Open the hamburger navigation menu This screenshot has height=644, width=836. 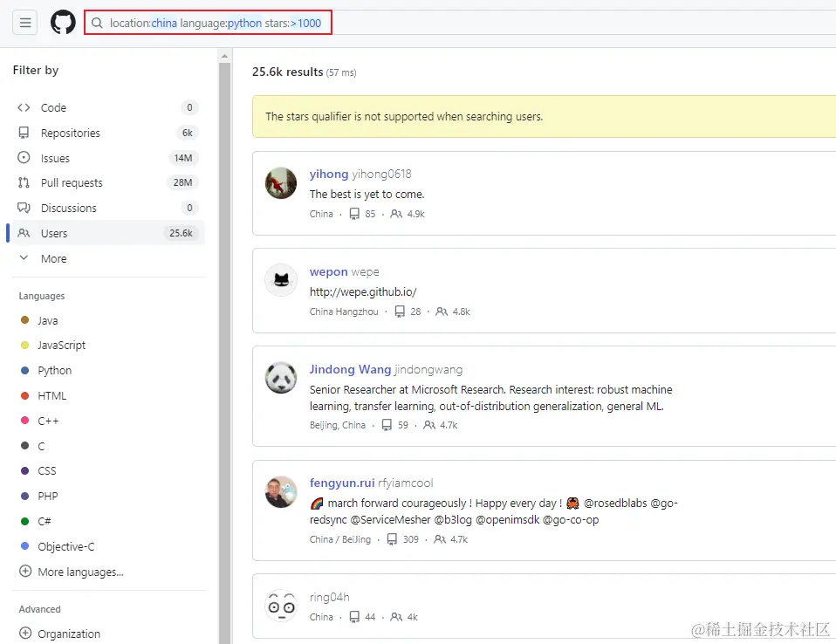point(25,23)
